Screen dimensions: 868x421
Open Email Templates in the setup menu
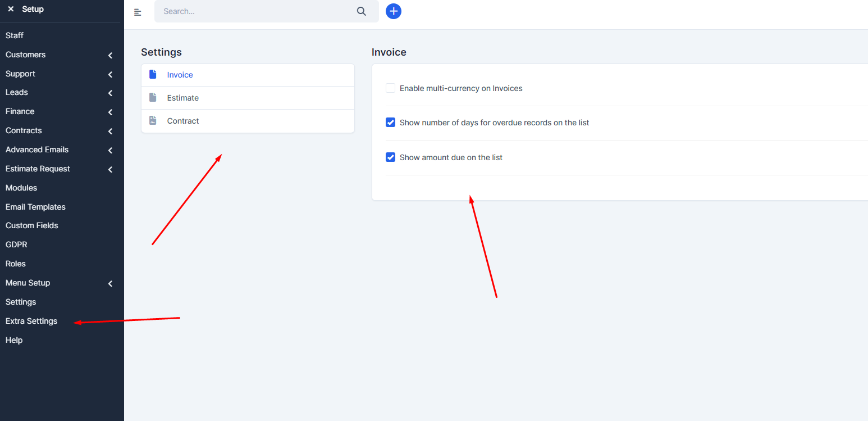coord(35,207)
